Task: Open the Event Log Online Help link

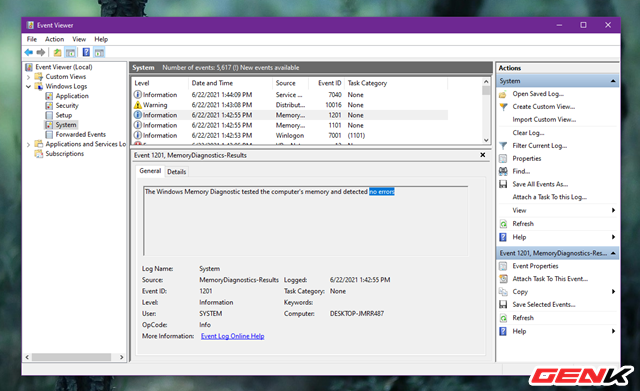Action: coord(232,336)
